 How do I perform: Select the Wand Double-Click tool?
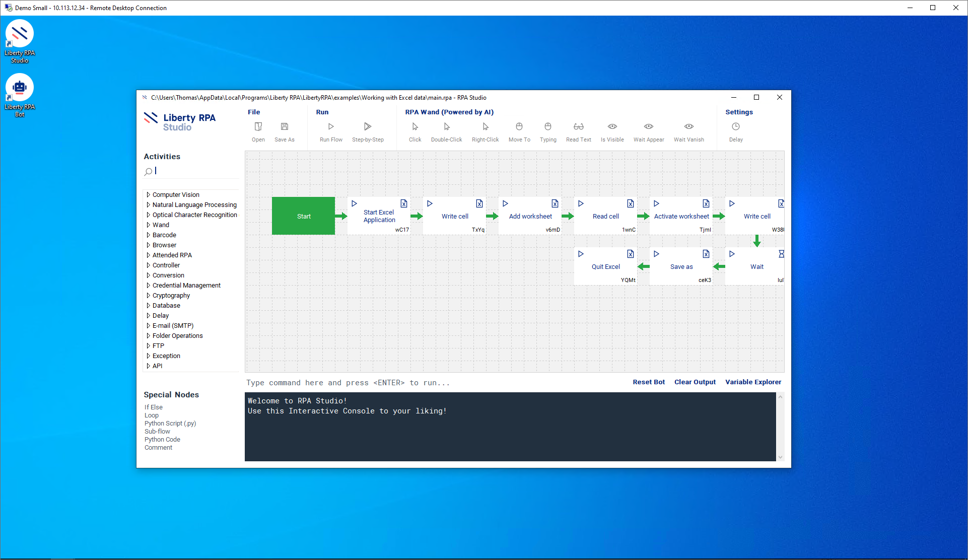[446, 127]
